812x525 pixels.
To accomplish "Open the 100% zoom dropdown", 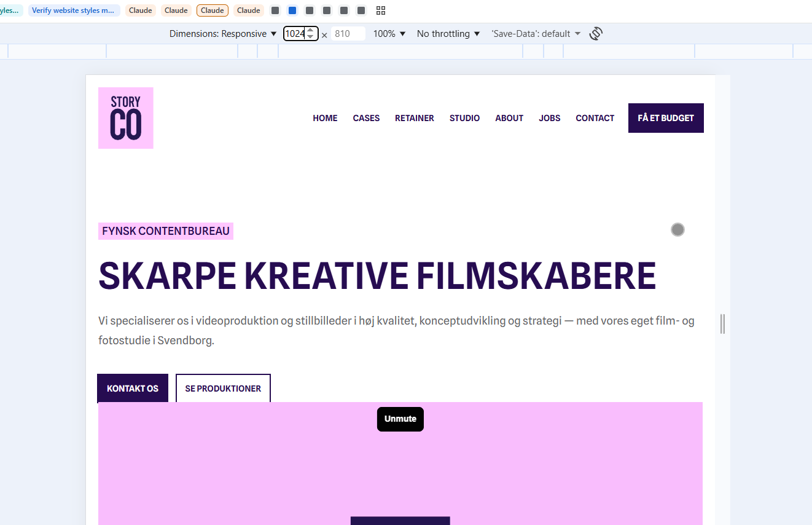I will [389, 34].
